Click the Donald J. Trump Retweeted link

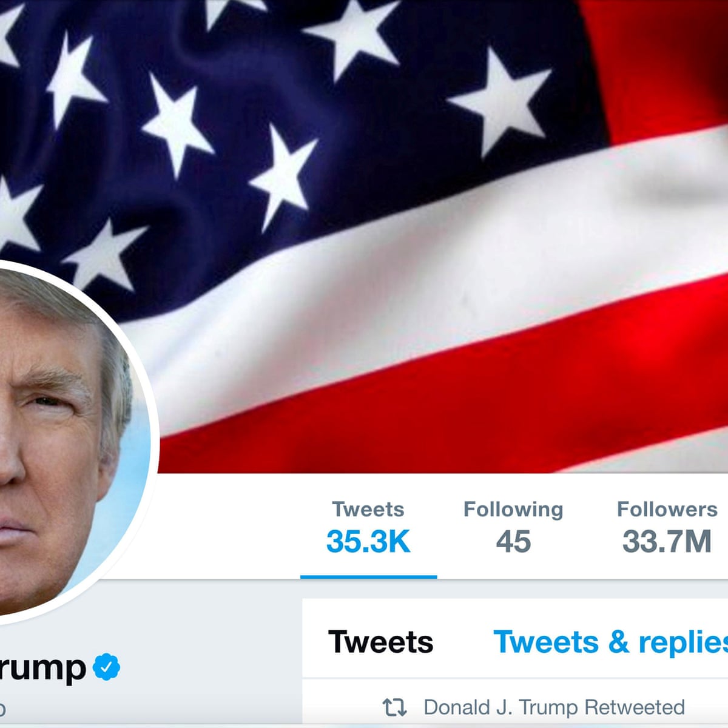click(554, 707)
